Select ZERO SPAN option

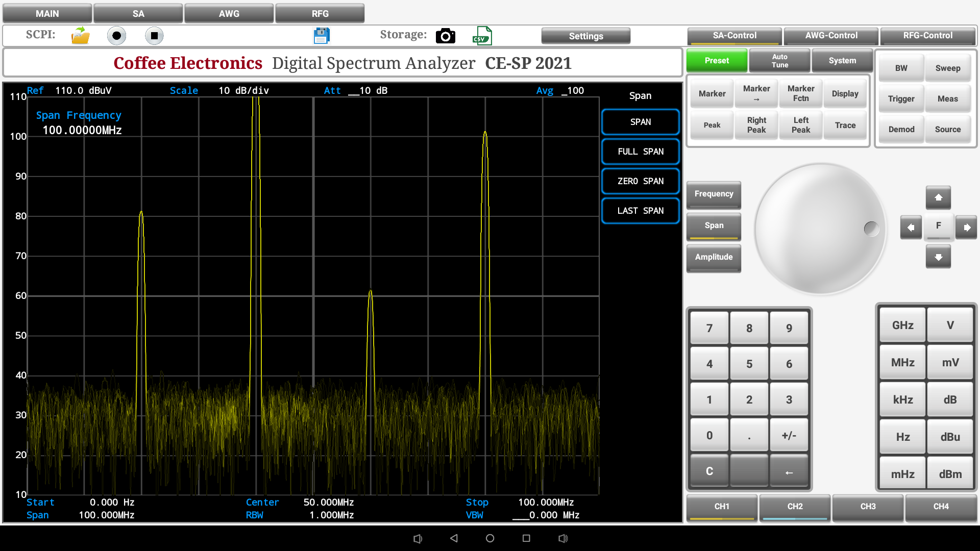pos(640,181)
